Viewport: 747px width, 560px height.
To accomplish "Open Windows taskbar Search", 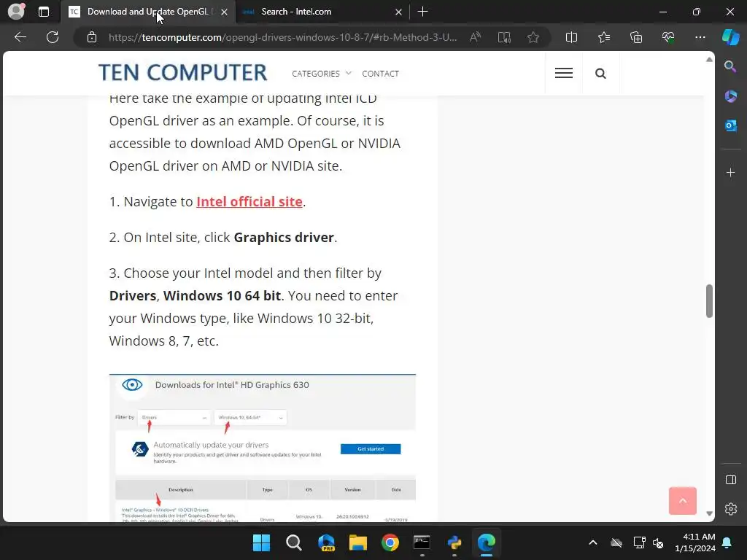I will 293,542.
